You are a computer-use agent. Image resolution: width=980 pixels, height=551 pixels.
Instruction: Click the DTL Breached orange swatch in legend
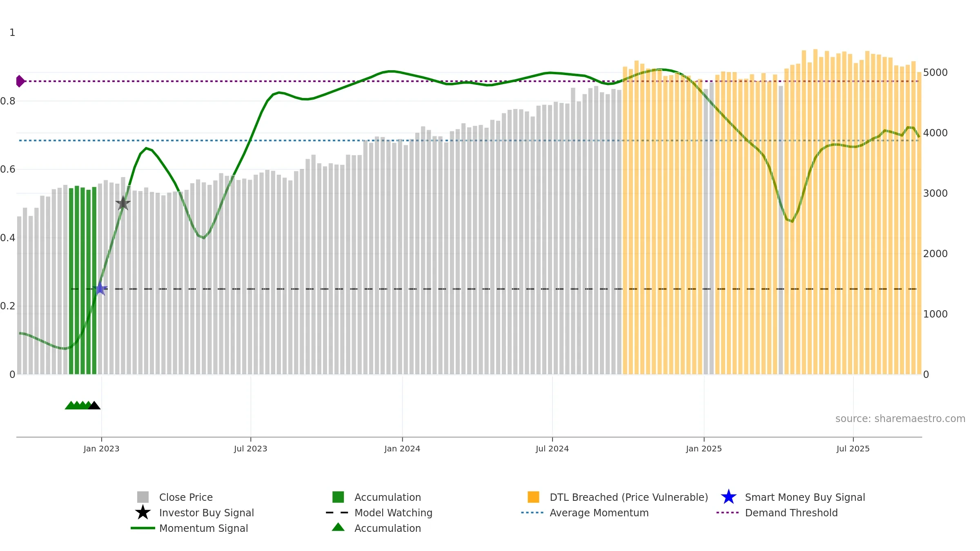[533, 497]
